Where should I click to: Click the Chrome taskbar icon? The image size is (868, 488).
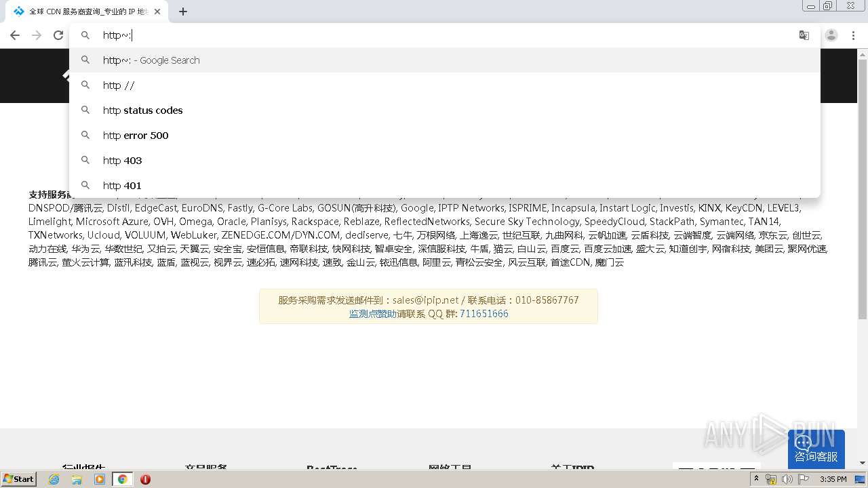point(122,479)
